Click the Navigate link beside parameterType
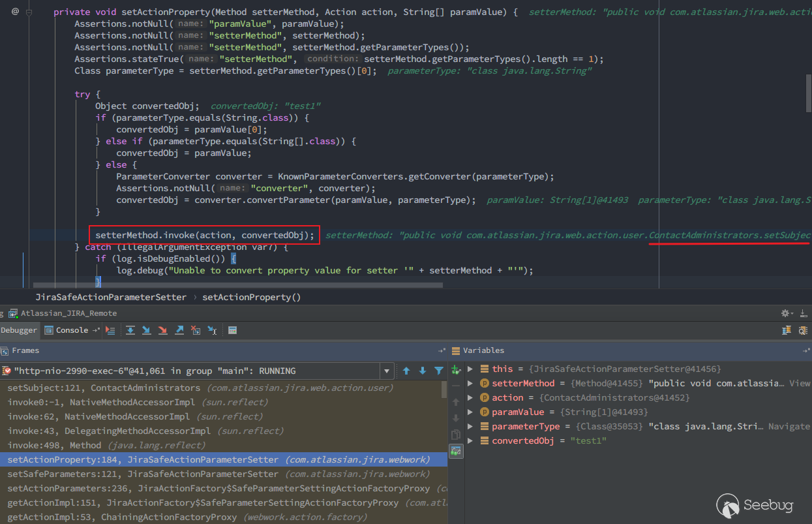Viewport: 812px width, 524px height. [x=789, y=426]
